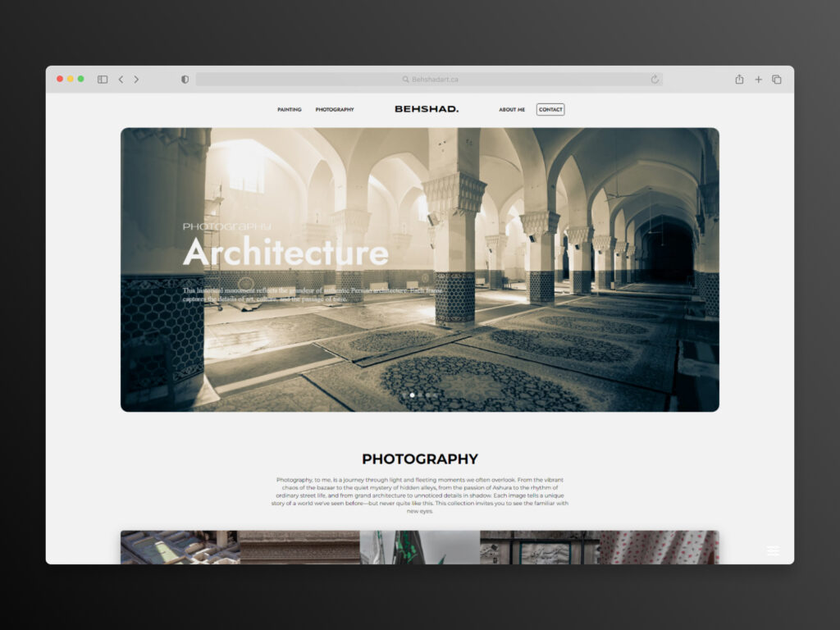Select the last carousel dot indicator

435,395
